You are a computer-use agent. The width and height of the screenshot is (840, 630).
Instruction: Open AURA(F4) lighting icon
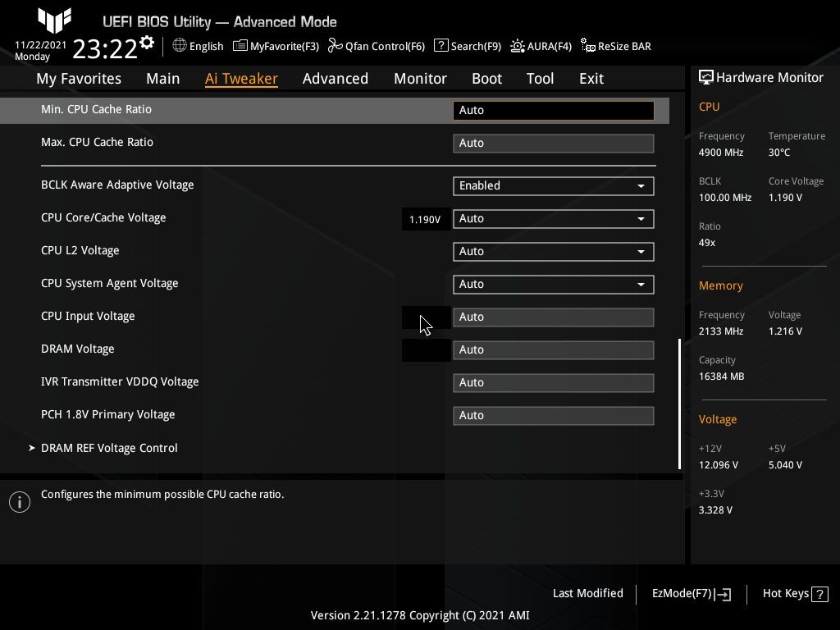pos(518,46)
